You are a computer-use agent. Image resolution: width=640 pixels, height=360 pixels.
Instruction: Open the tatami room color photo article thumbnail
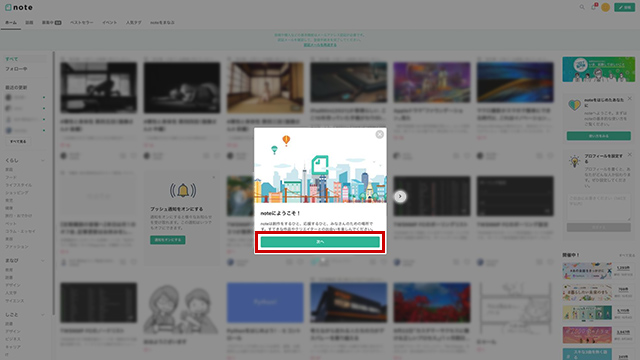click(265, 87)
